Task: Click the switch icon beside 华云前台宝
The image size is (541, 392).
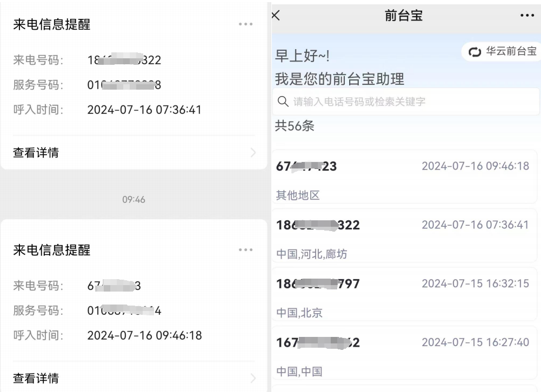Action: 474,52
